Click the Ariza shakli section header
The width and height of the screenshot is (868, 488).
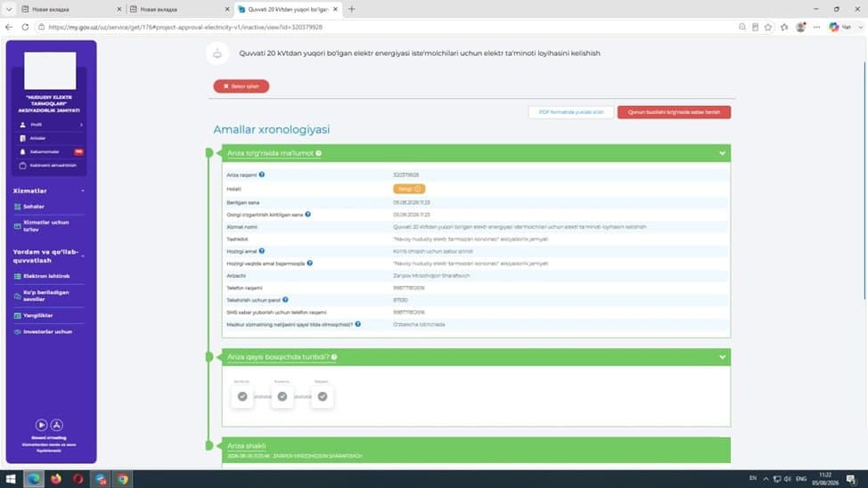click(476, 450)
